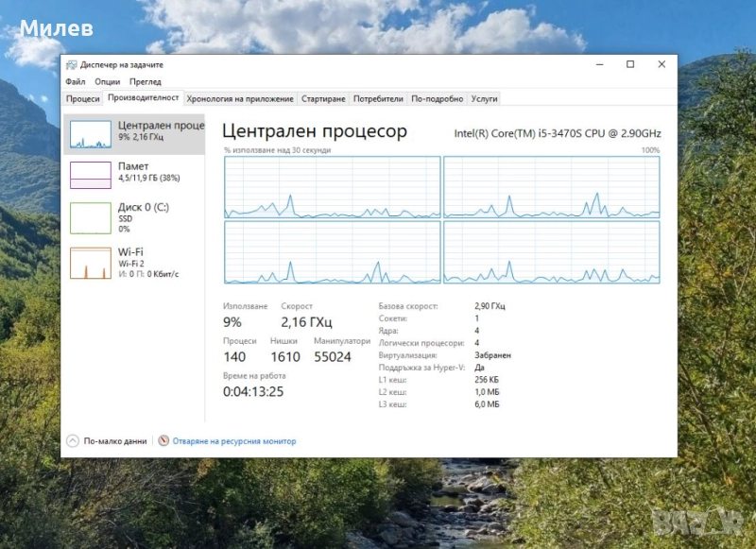Open the Хронология на приложение tab
This screenshot has height=549, width=756.
click(240, 97)
